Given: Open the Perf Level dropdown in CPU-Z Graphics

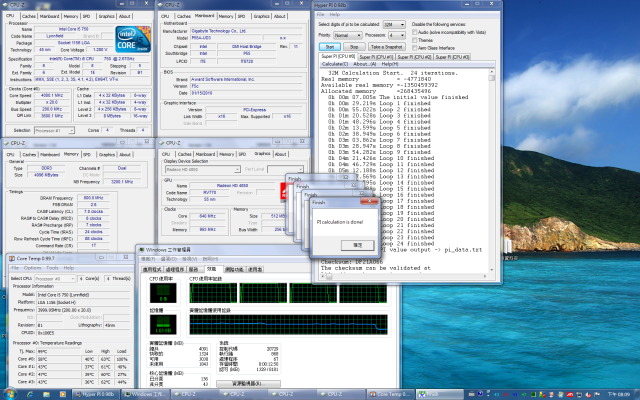Looking at the screenshot, I should 285,169.
